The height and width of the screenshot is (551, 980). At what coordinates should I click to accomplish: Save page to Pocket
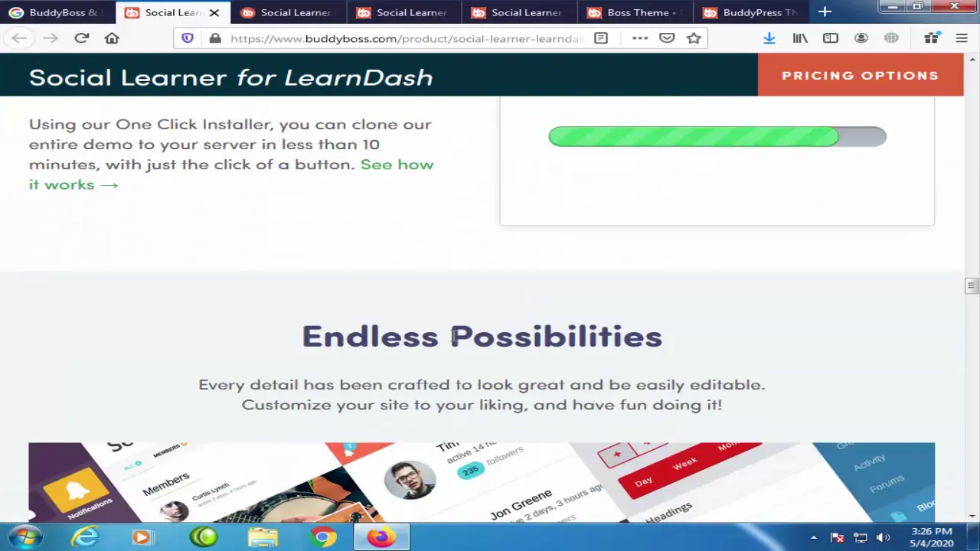tap(667, 38)
